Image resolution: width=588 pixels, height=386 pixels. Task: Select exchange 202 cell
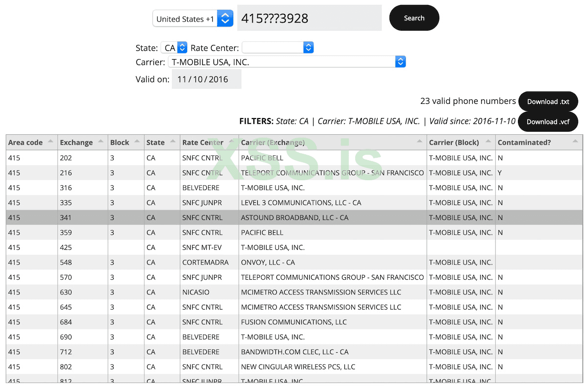click(83, 158)
